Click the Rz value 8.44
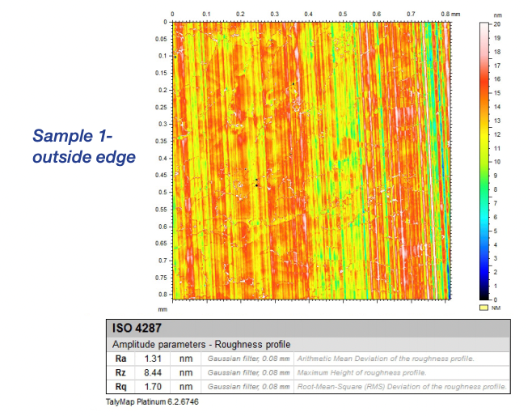Image resolution: width=532 pixels, height=416 pixels. pyautogui.click(x=154, y=372)
